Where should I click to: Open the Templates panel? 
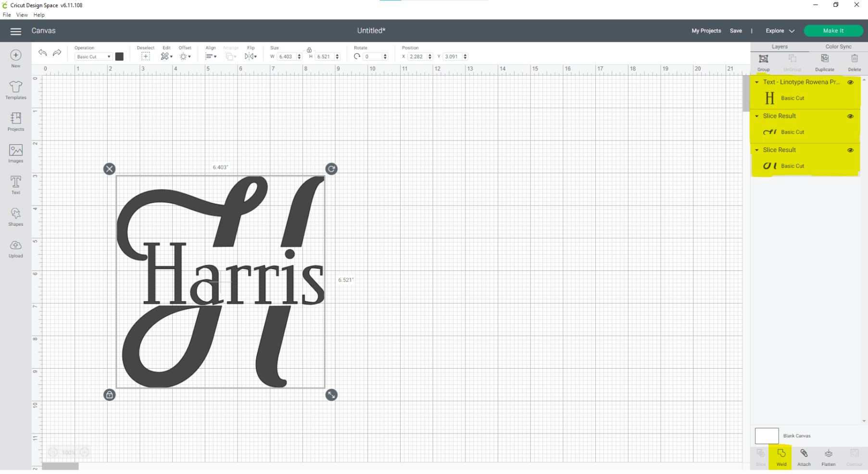click(15, 90)
